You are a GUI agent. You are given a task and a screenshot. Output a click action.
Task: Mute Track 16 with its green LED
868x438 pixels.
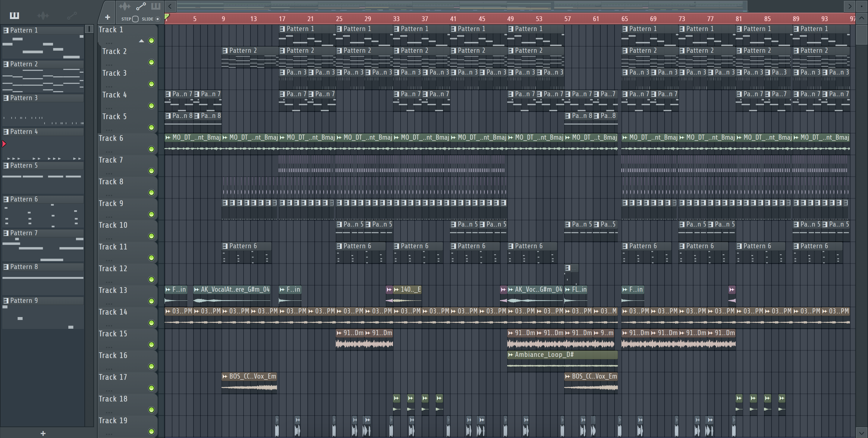click(x=151, y=366)
